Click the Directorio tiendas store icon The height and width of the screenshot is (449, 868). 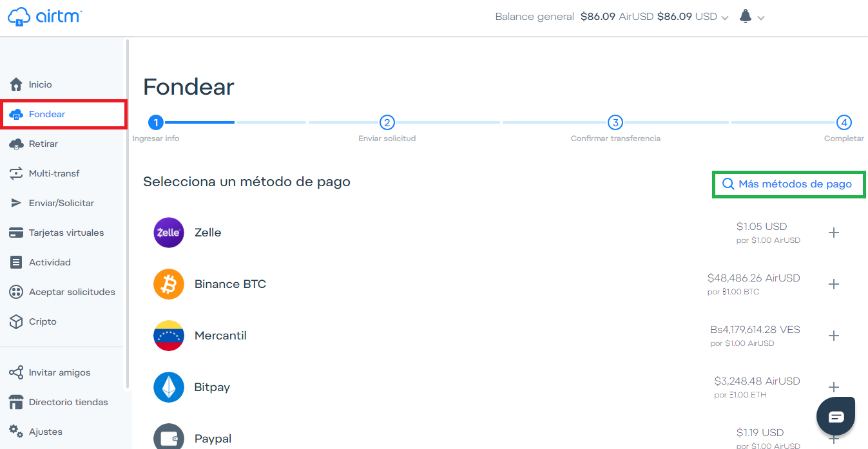pyautogui.click(x=16, y=402)
